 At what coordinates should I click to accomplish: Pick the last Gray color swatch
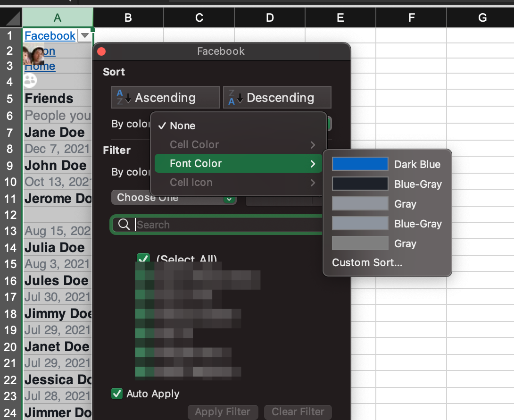(360, 243)
